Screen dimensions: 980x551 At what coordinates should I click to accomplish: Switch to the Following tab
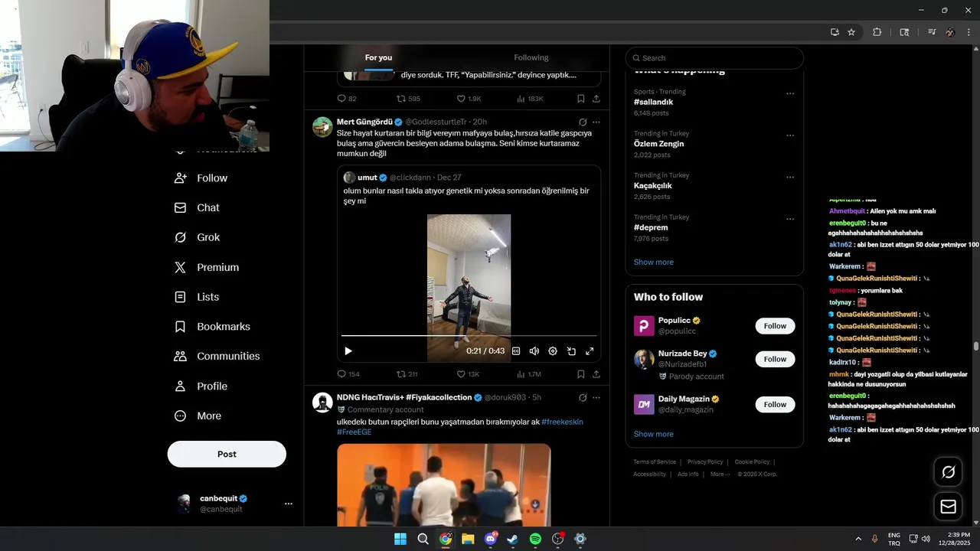531,57
